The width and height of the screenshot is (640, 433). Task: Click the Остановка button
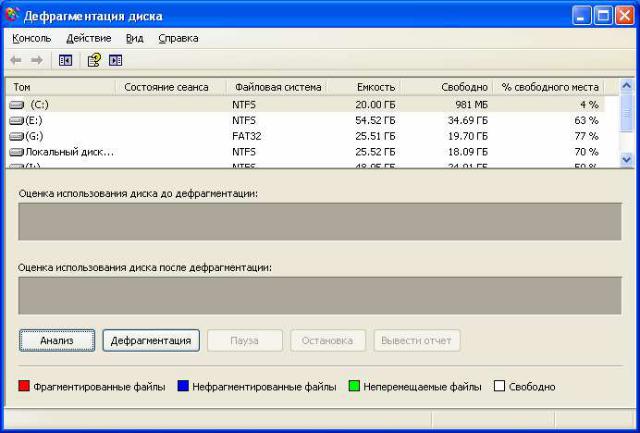[328, 340]
